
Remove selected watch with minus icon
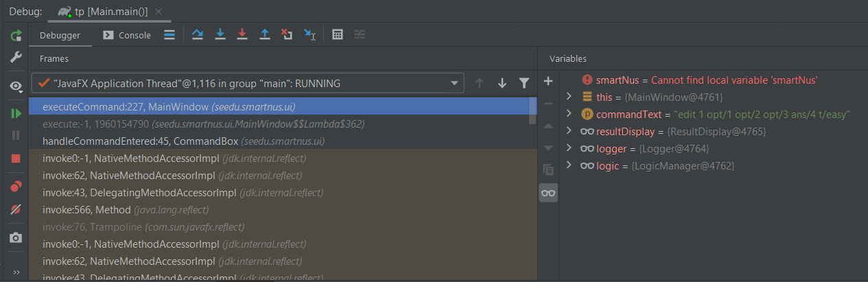[x=548, y=104]
